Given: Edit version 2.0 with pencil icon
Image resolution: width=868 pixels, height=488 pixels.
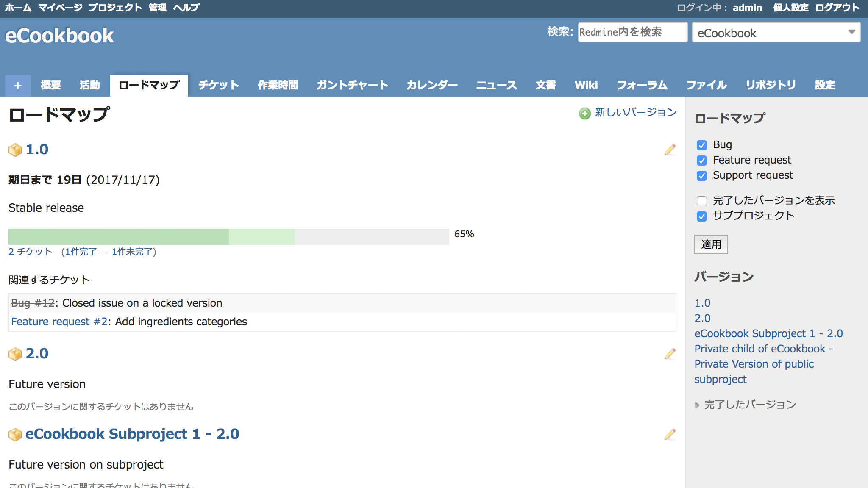Looking at the screenshot, I should tap(670, 354).
